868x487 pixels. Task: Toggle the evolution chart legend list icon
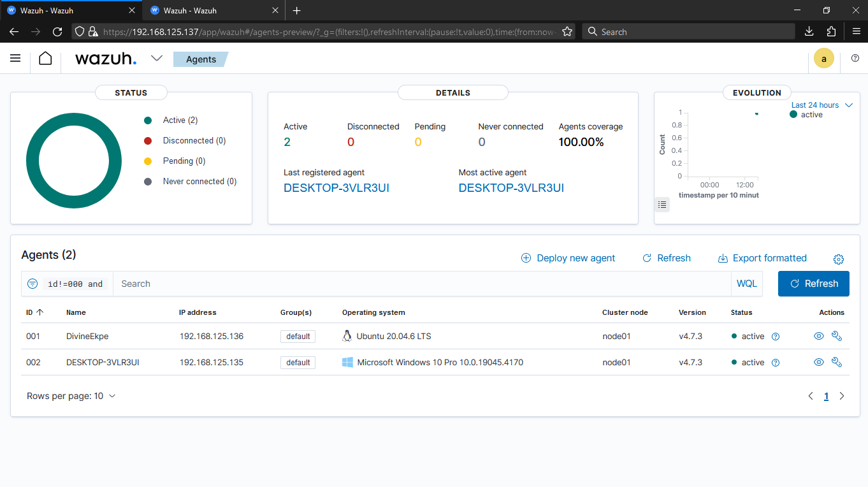click(x=662, y=205)
